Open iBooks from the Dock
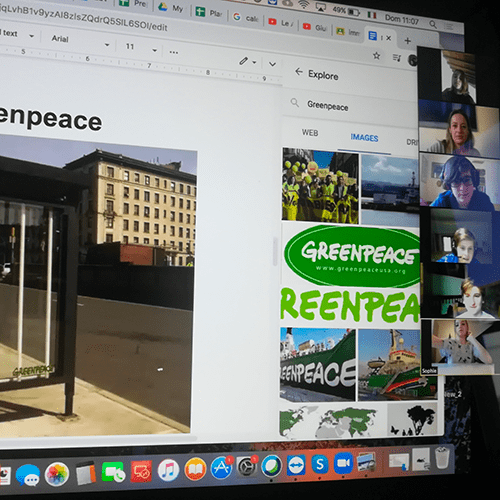 (x=195, y=469)
